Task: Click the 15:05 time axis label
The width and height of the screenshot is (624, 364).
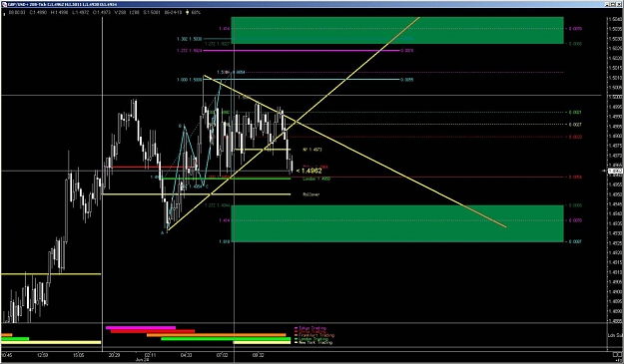Action: [x=79, y=355]
